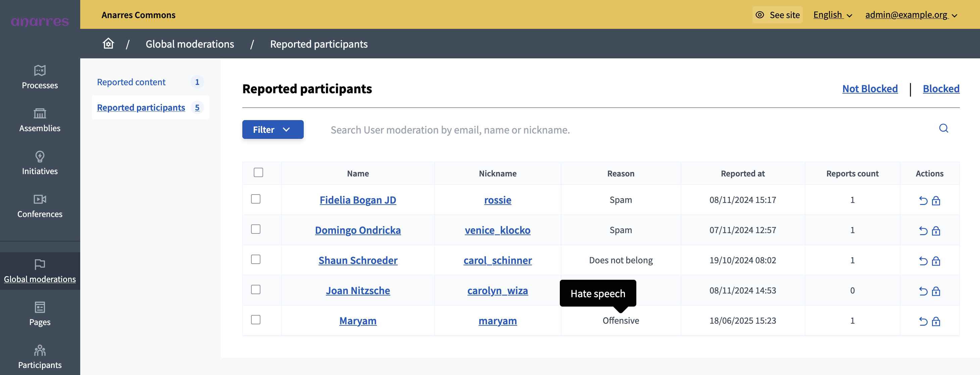Click the search magnifier icon
Screen dimensions: 980x375
click(x=943, y=129)
